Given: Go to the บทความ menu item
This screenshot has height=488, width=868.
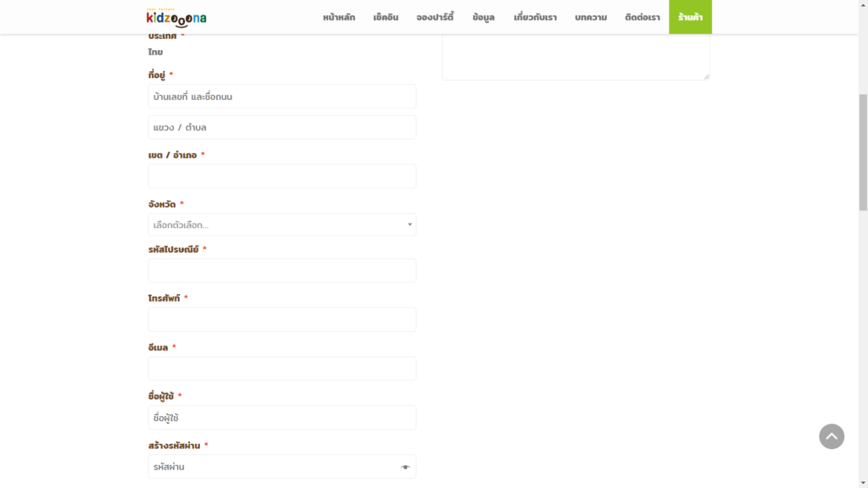Looking at the screenshot, I should [x=591, y=17].
